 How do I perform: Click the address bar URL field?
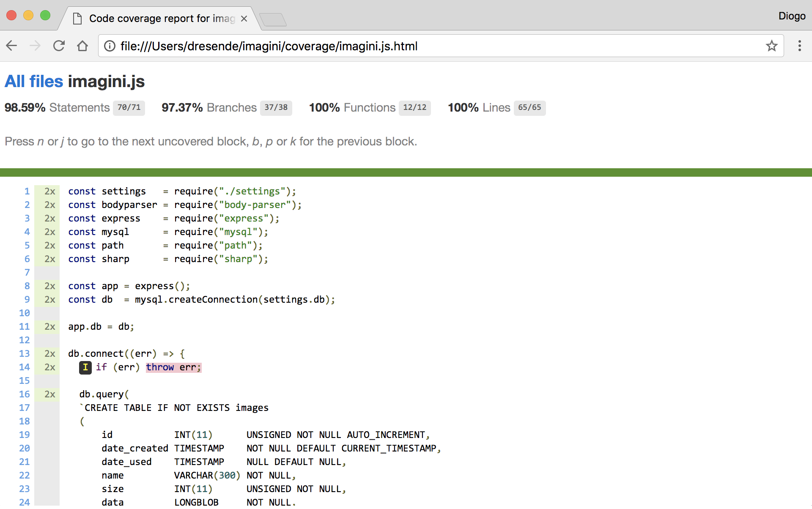423,46
